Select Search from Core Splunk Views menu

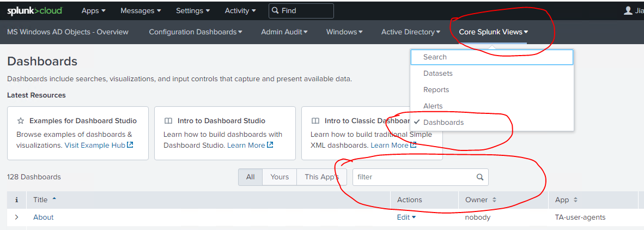[435, 57]
